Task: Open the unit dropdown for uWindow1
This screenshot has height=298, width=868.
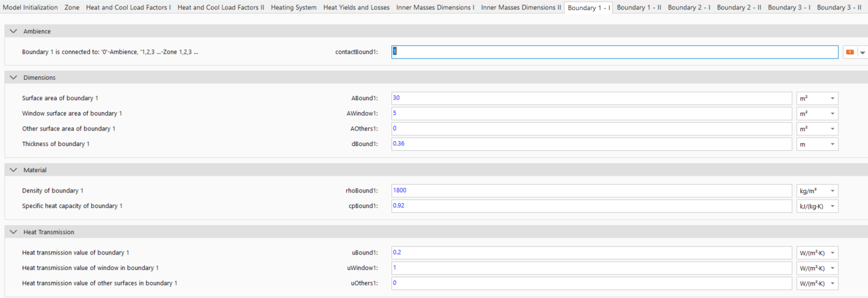Action: pyautogui.click(x=817, y=268)
